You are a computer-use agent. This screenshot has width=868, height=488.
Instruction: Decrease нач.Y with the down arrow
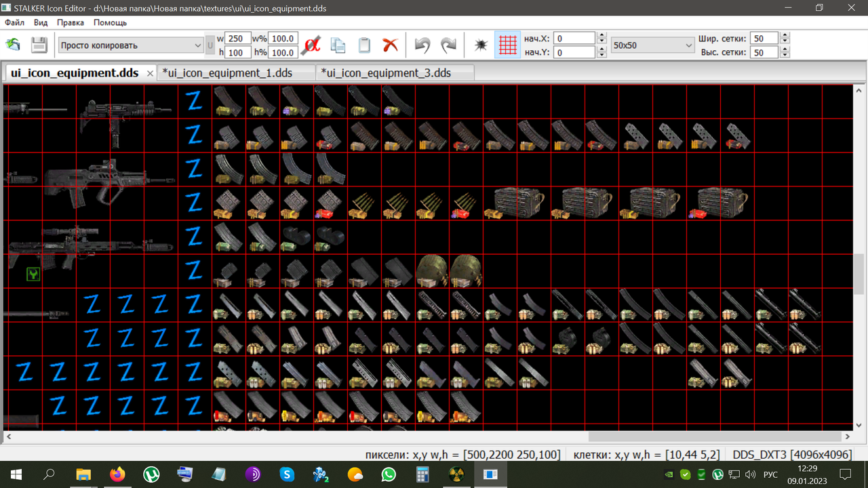coord(601,55)
